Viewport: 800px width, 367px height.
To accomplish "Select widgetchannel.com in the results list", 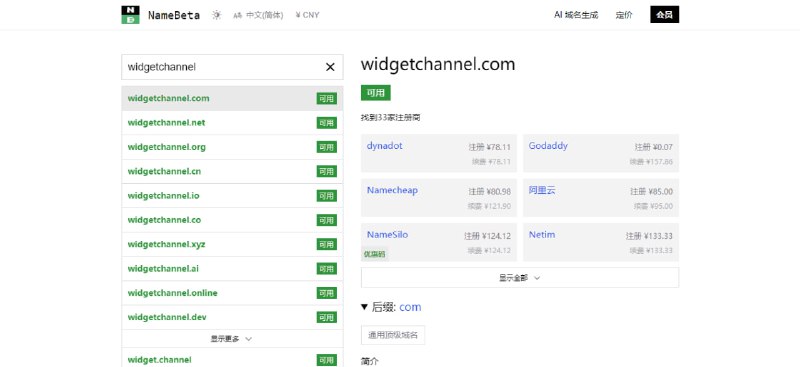I will pos(232,99).
